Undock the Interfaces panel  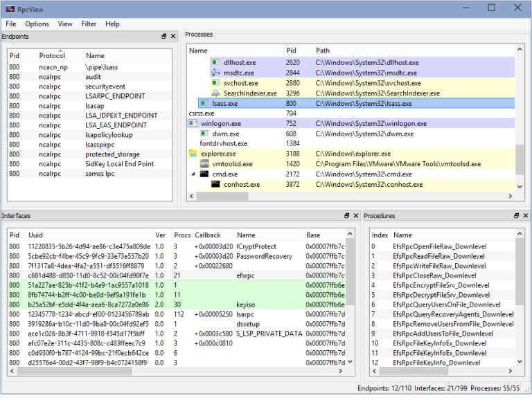click(347, 216)
